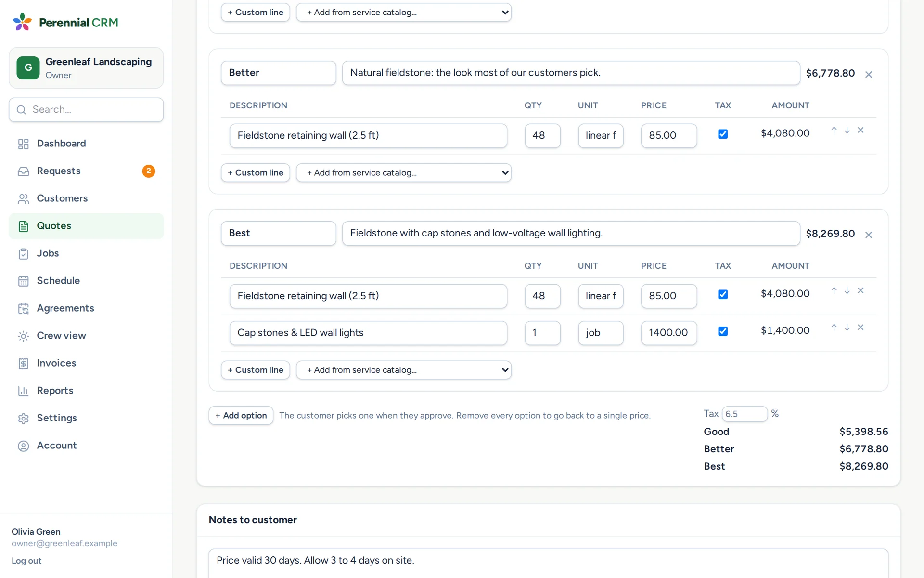Uncheck tax on Better's Fieldstone retaining wall

click(x=723, y=134)
